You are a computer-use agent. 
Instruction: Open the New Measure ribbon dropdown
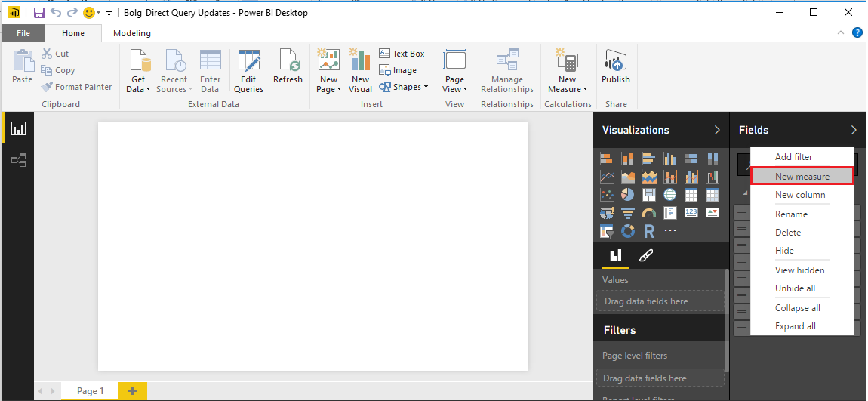tap(568, 72)
